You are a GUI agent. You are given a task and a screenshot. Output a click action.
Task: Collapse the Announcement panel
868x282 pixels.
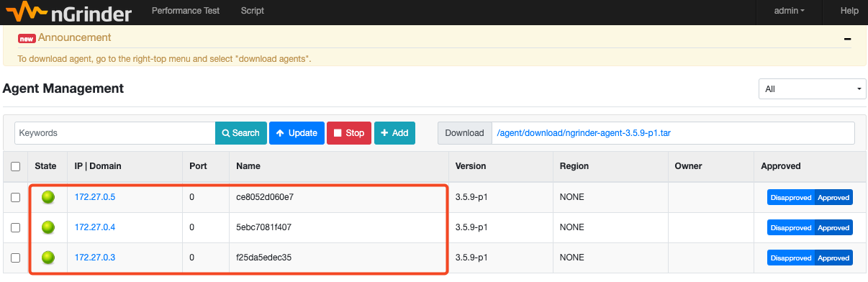coord(847,40)
